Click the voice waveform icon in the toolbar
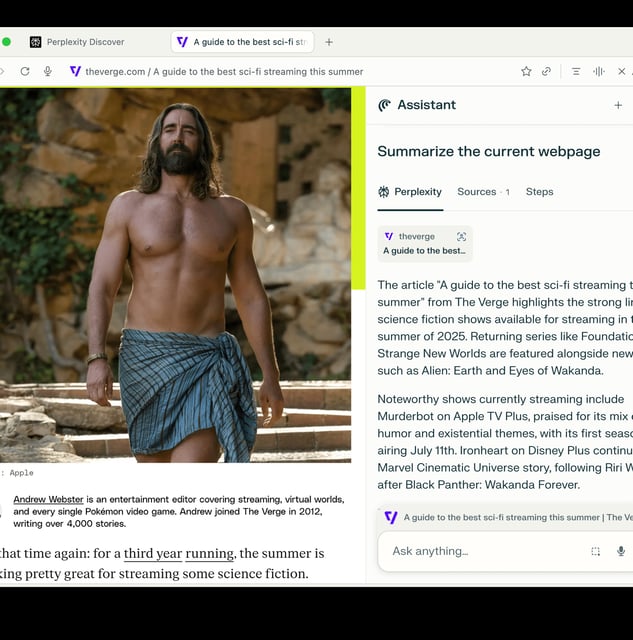The height and width of the screenshot is (640, 633). pos(599,71)
